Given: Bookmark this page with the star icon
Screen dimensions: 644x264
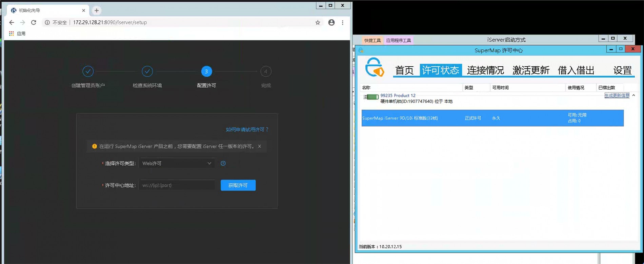Looking at the screenshot, I should [x=318, y=22].
